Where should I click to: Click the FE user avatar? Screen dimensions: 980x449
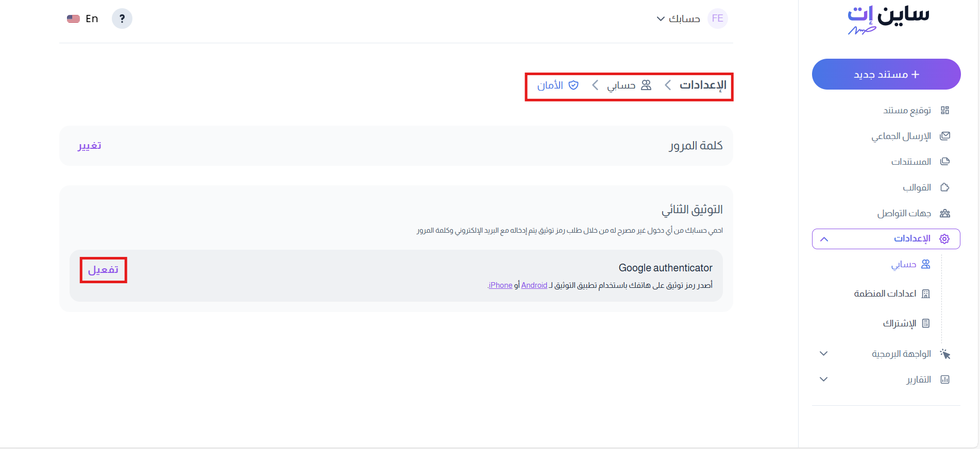click(717, 19)
